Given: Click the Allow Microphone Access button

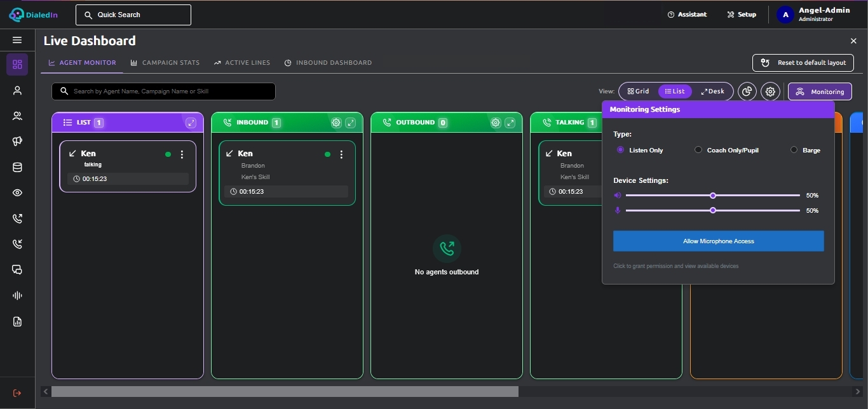Looking at the screenshot, I should point(718,241).
